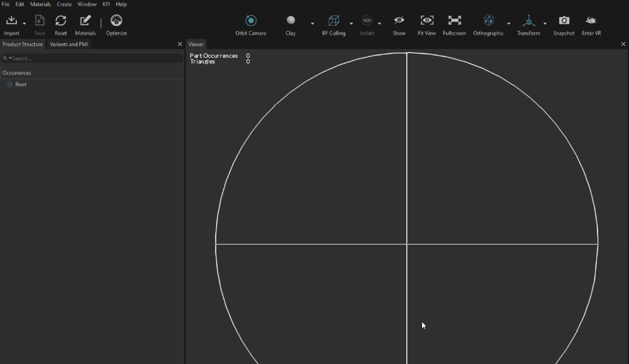This screenshot has width=629, height=364.
Task: Open the Edit menu
Action: pyautogui.click(x=19, y=4)
